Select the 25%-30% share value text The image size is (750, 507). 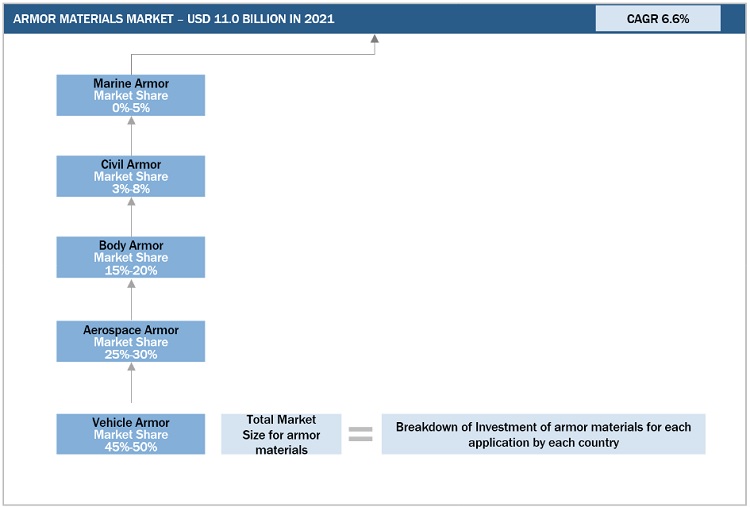pos(131,354)
